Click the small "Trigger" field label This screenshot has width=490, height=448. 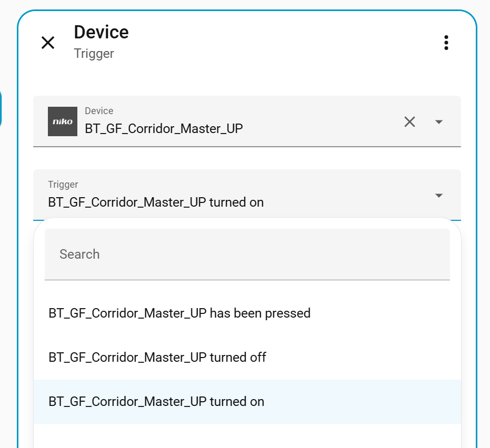point(63,185)
